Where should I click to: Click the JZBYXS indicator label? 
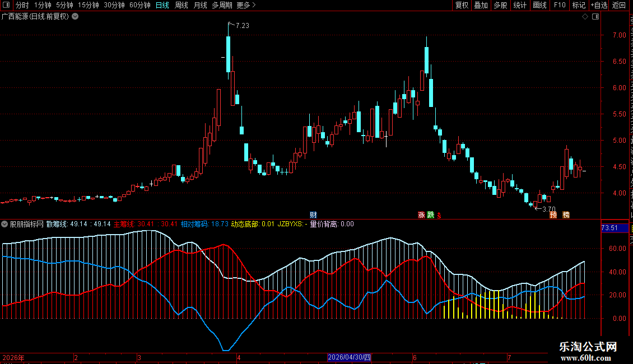tap(292, 224)
